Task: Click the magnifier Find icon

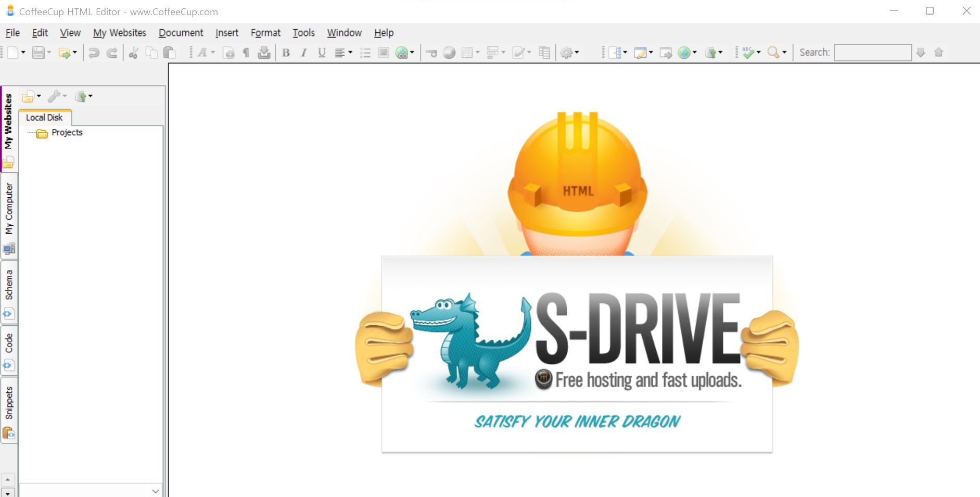Action: pyautogui.click(x=774, y=53)
